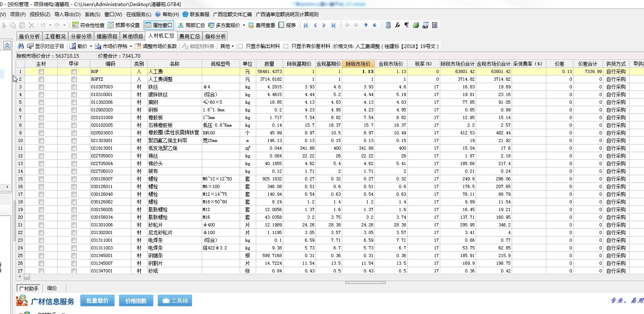Open 广西定额文件汇编 link

pos(232,14)
